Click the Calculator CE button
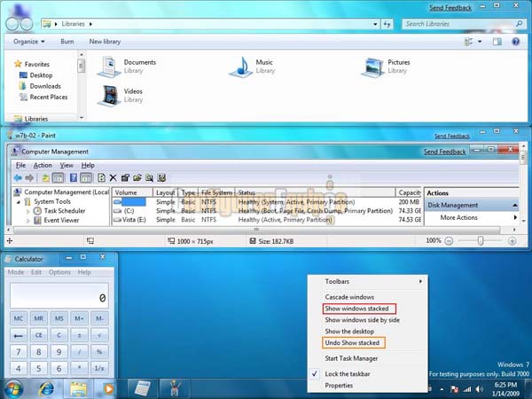The image size is (532, 399). (39, 335)
